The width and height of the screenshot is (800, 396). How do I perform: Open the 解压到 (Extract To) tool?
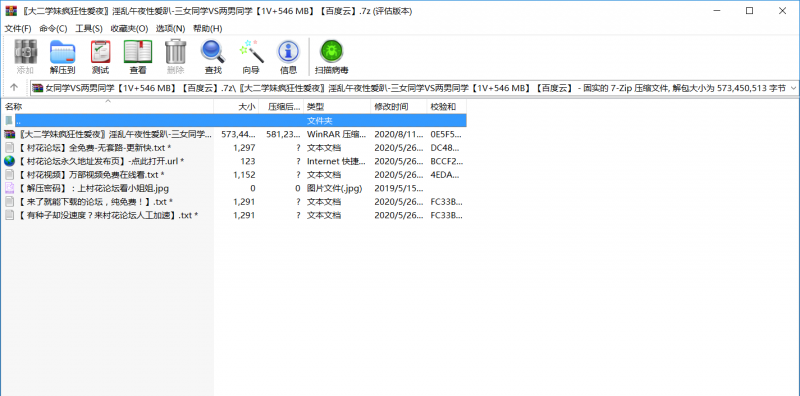point(62,57)
